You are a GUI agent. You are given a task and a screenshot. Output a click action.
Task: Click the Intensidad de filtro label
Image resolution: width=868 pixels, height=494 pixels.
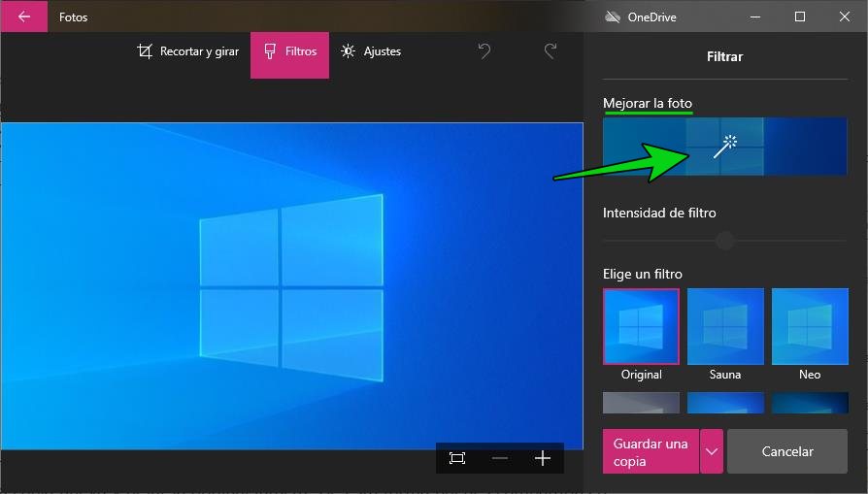659,213
